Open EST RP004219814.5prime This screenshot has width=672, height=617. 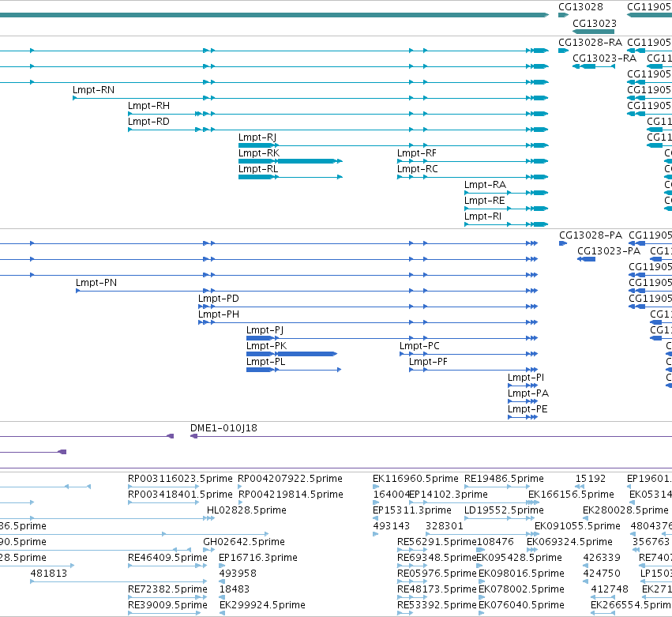coord(291,495)
